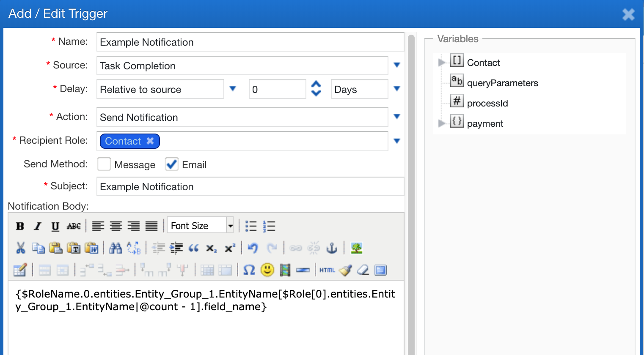Screen dimensions: 644x355
Task: Insert an image with the tree icon
Action: (356, 248)
